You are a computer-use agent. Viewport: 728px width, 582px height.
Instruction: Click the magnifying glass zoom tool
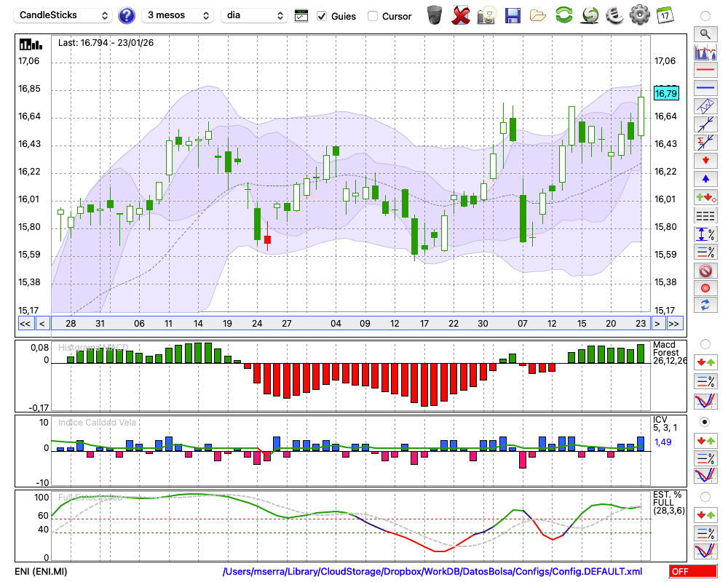click(x=705, y=33)
